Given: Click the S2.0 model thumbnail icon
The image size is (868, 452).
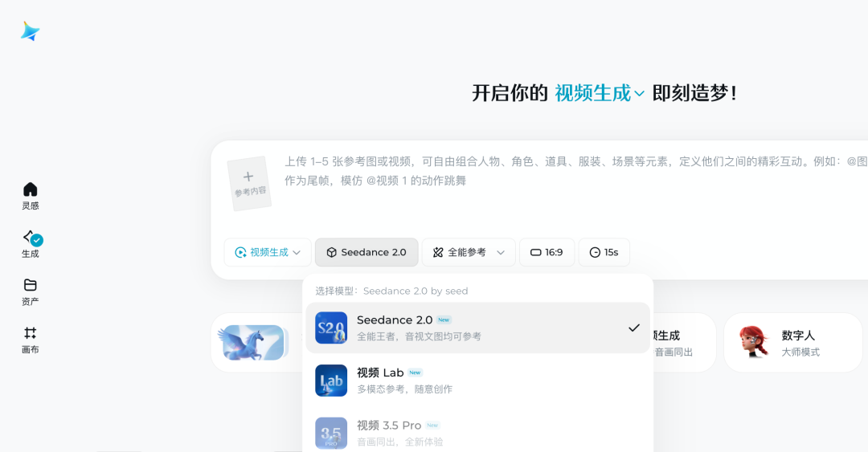Looking at the screenshot, I should [331, 328].
